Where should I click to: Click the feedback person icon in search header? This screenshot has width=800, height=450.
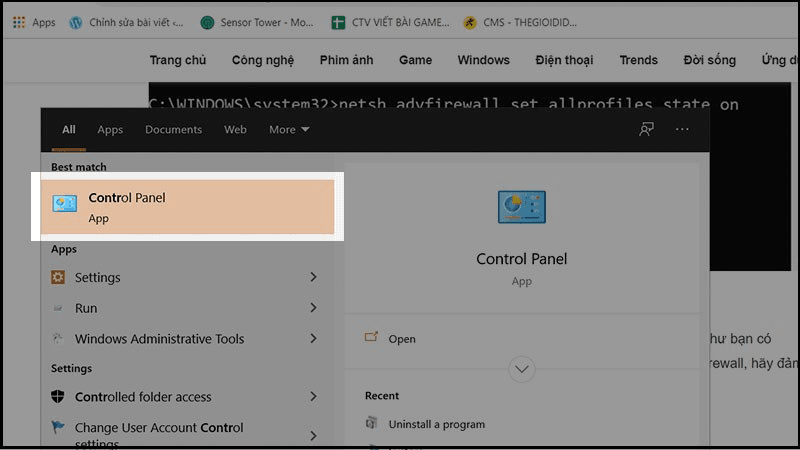coord(646,129)
